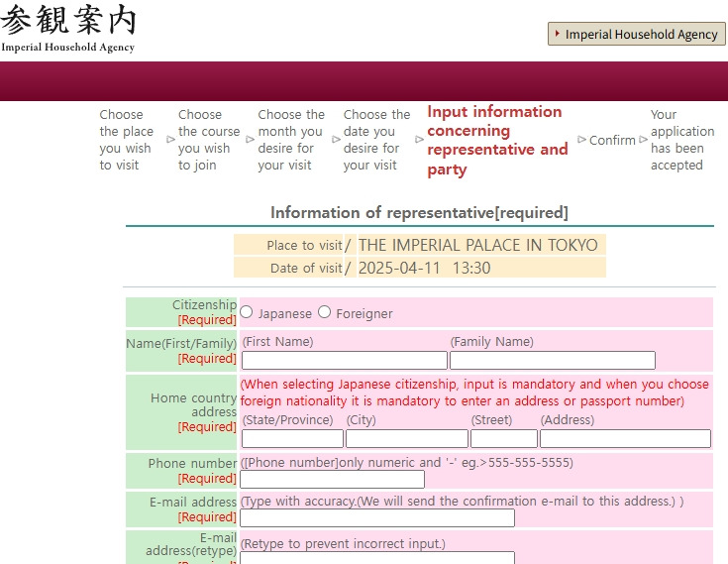Click the phone number format hint text
The height and width of the screenshot is (564, 728).
pyautogui.click(x=407, y=462)
